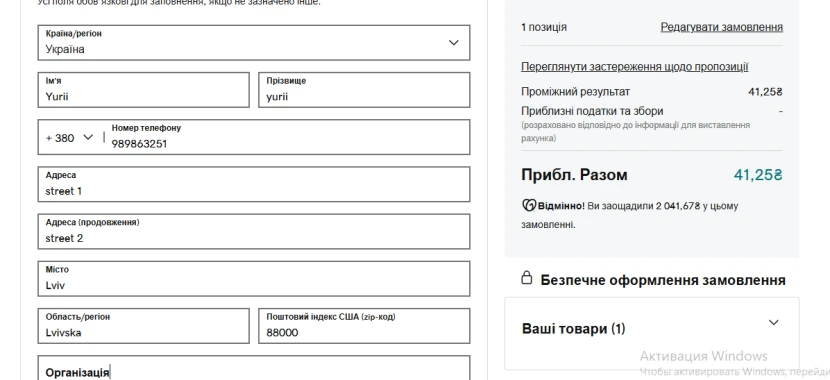Click the GoDaddy heart icon near Відмінно
The width and height of the screenshot is (830, 380).
pyautogui.click(x=529, y=205)
